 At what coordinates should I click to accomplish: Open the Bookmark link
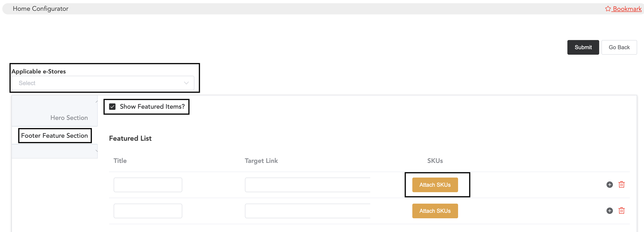pos(627,9)
